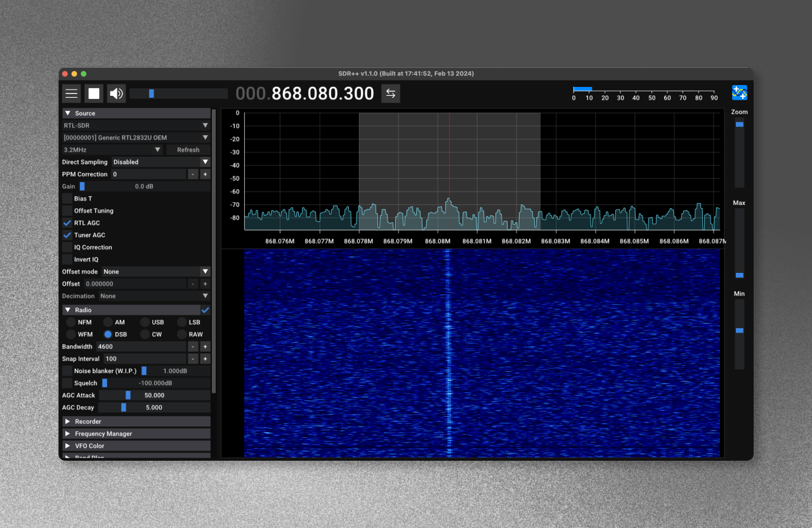Screen dimensions: 812x528
Task: Expand the VFO Color section
Action: (x=136, y=445)
